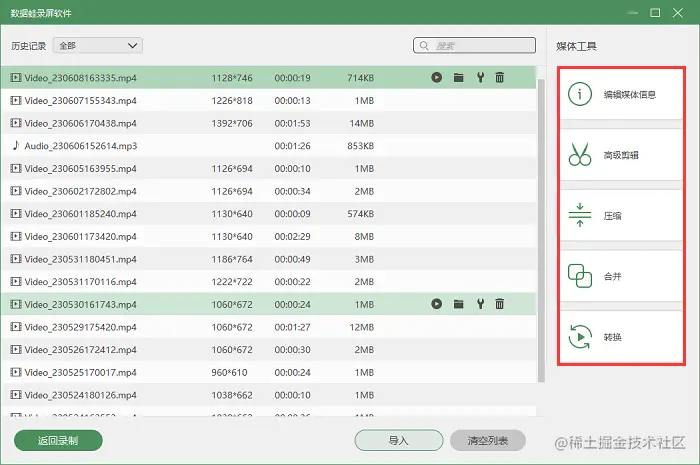Click music note icon of Audio_230606152614.mp3
The width and height of the screenshot is (700, 465).
pos(16,145)
